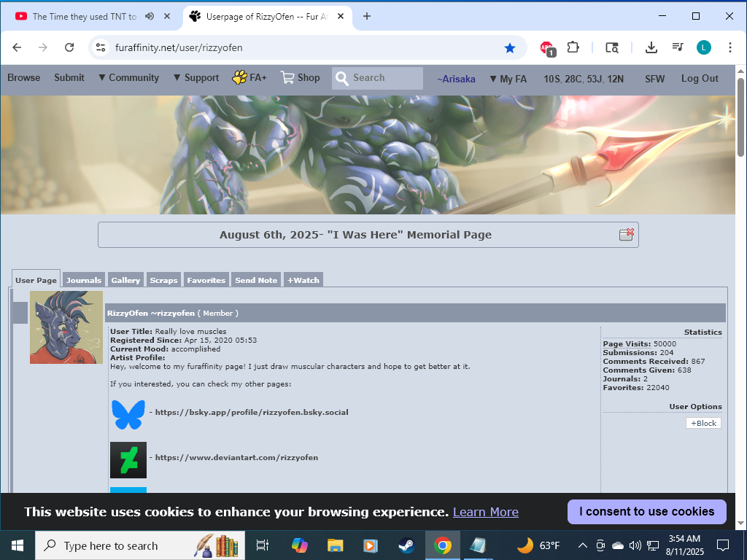Click the Bluesky butterfly icon

[128, 414]
